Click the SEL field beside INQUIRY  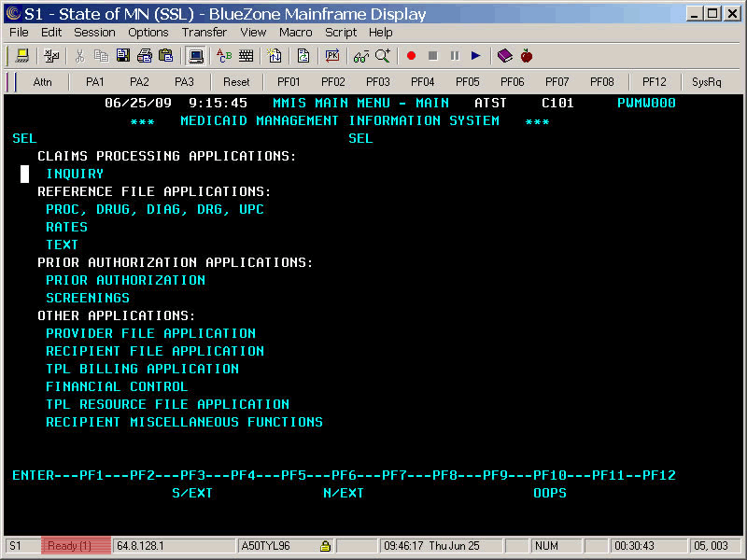[25, 174]
